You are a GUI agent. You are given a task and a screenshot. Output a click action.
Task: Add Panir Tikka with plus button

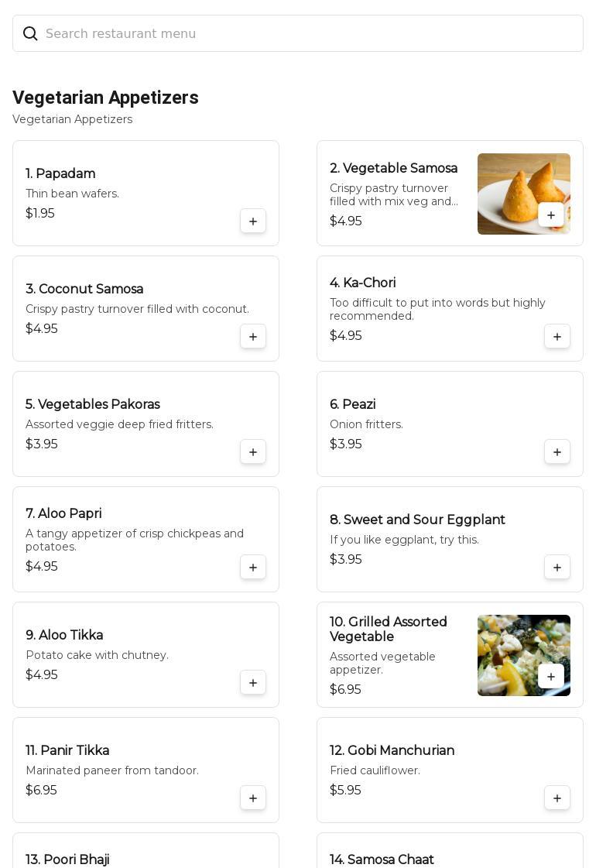pyautogui.click(x=253, y=798)
